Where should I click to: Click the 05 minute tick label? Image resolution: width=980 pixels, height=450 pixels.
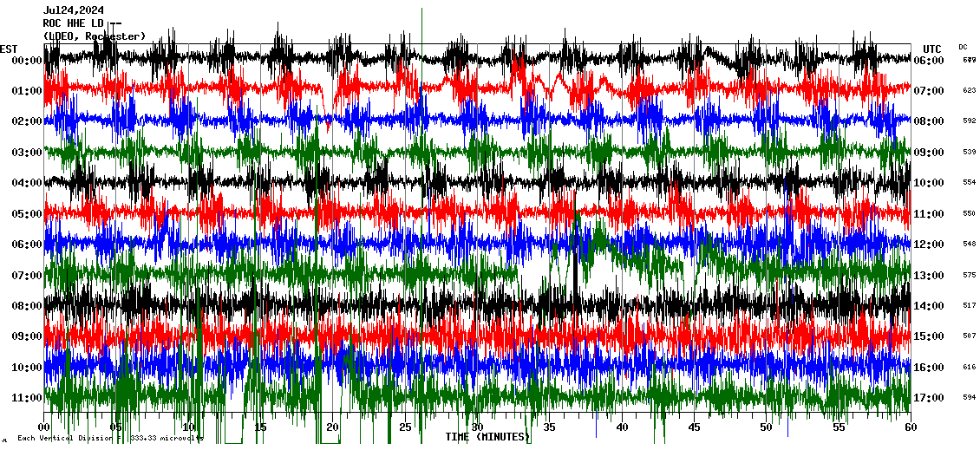tap(116, 427)
